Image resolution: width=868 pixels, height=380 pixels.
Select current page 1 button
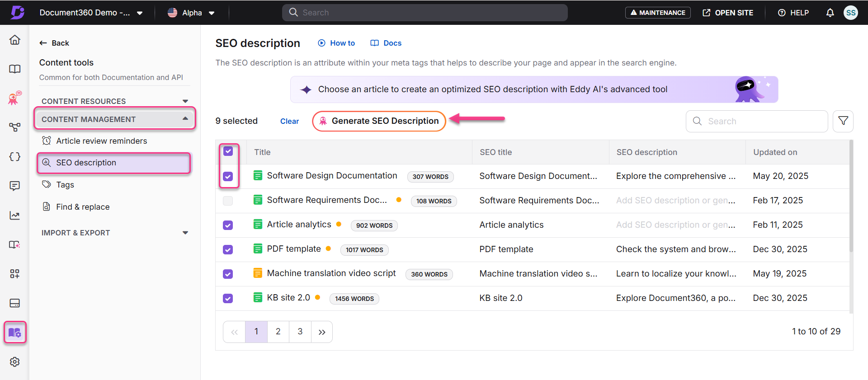256,332
